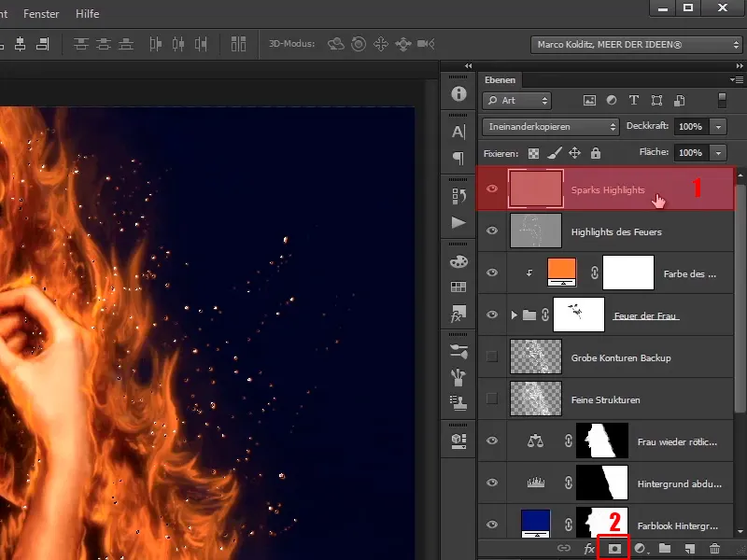This screenshot has width=747, height=560.
Task: Hide the Frau wieder rötlic layer
Action: click(492, 441)
